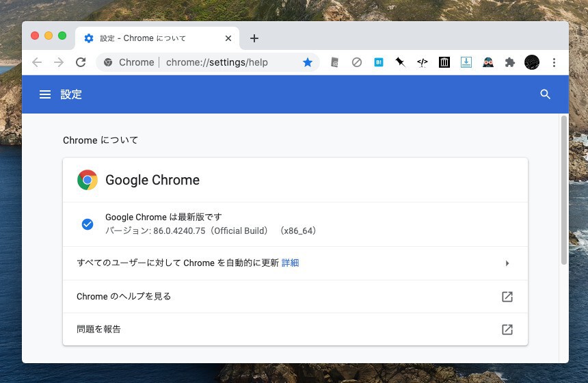Open the settings hamburger menu

[45, 94]
